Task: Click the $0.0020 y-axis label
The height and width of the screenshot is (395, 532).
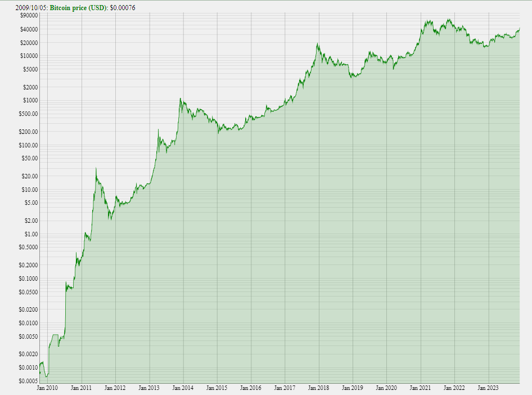Action: (28, 354)
